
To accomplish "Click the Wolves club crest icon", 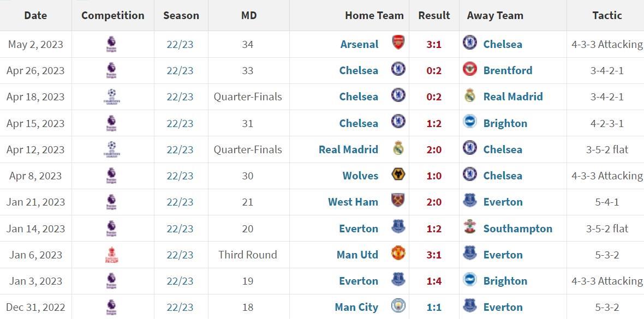I will coord(398,174).
